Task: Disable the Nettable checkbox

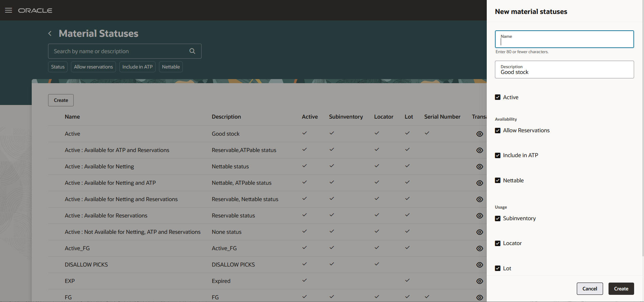Action: tap(498, 180)
